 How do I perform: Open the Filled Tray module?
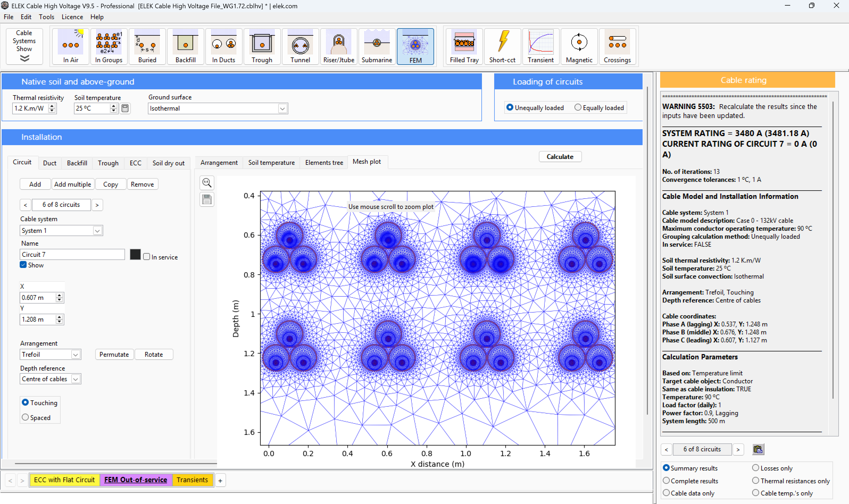(464, 46)
